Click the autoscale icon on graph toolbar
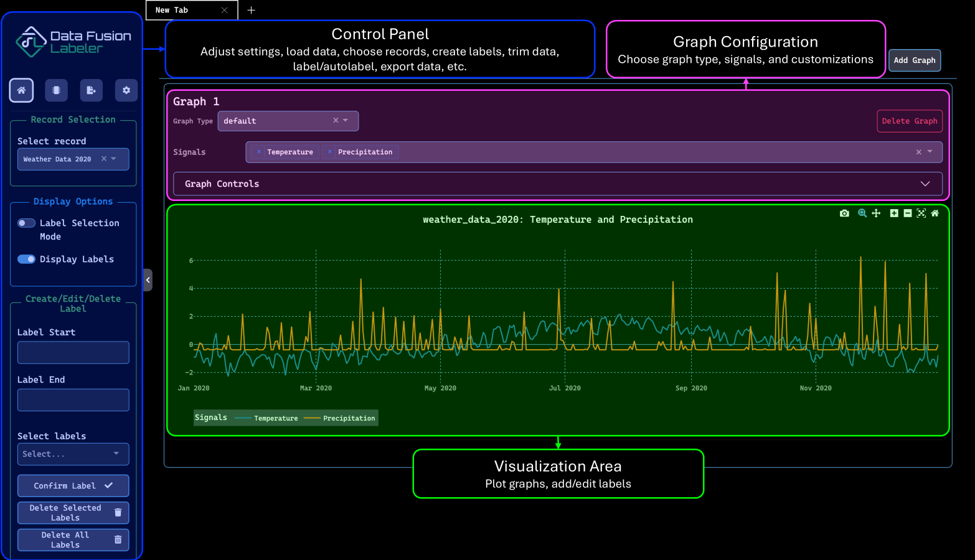The height and width of the screenshot is (560, 975). (921, 213)
